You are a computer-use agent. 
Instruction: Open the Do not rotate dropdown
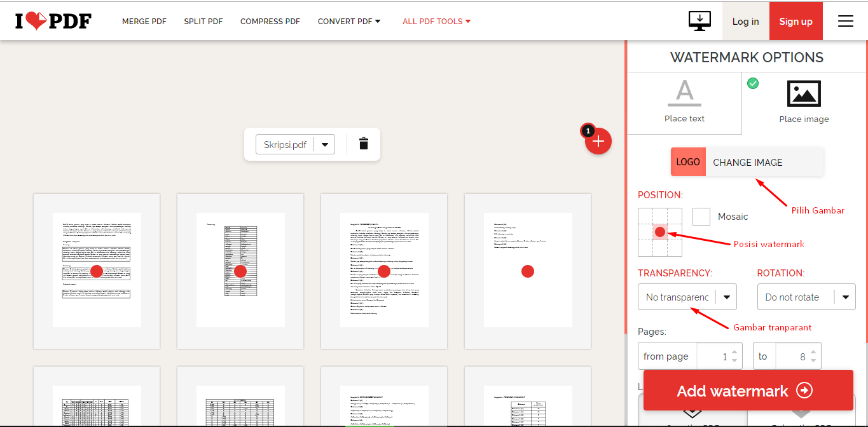click(x=806, y=297)
